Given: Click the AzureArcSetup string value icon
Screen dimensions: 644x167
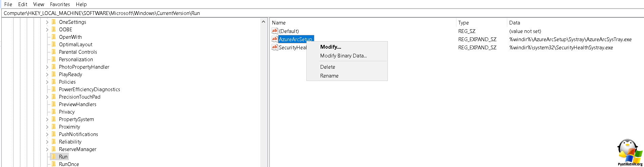Looking at the screenshot, I should click(x=274, y=39).
